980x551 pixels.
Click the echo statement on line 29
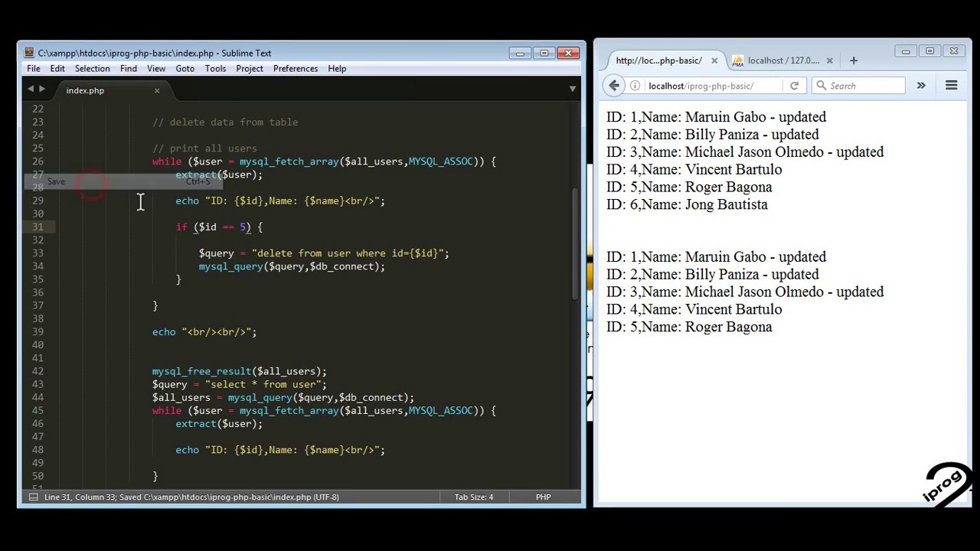coord(280,201)
